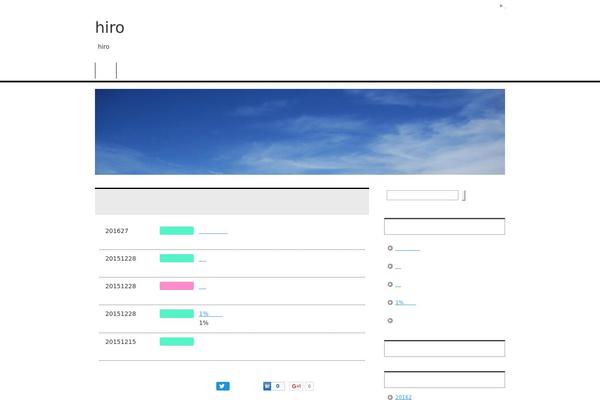Click the Twitter share button

pyautogui.click(x=223, y=386)
